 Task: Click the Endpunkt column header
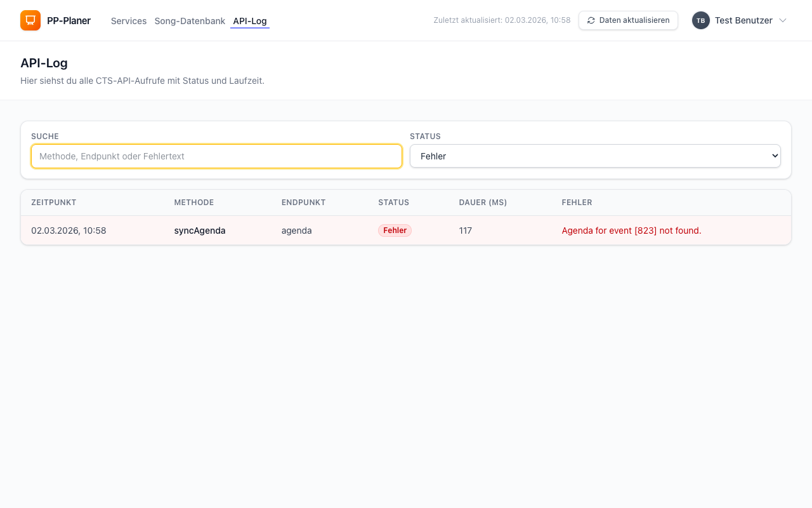(303, 203)
